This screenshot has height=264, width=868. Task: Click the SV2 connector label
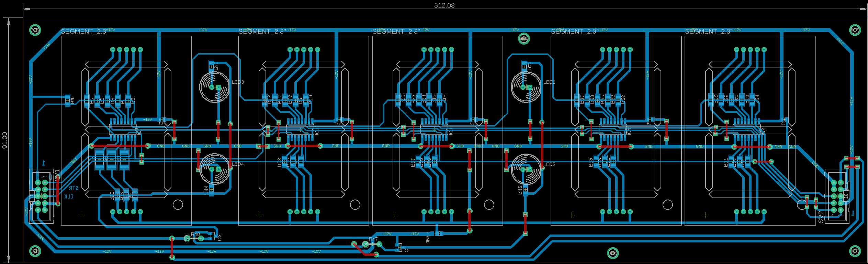pyautogui.click(x=821, y=217)
